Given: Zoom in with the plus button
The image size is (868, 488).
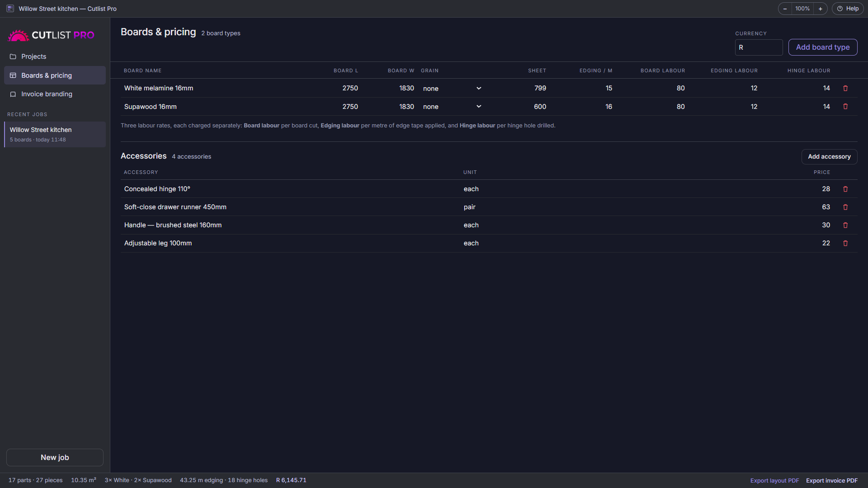Looking at the screenshot, I should 820,9.
